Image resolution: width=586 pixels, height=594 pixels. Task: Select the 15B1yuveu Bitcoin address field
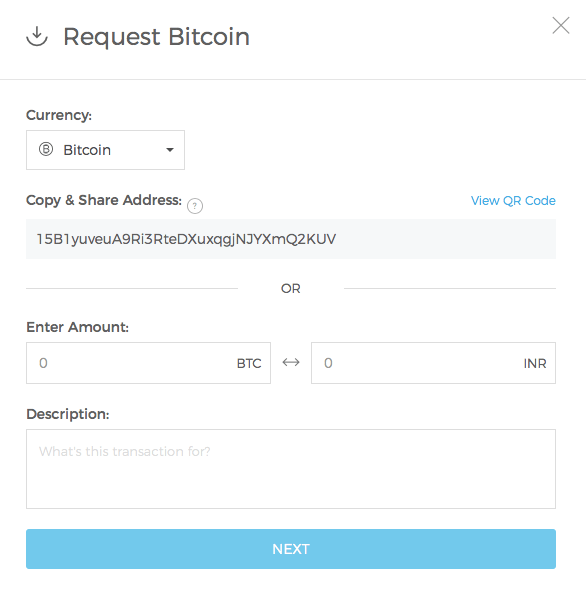291,239
